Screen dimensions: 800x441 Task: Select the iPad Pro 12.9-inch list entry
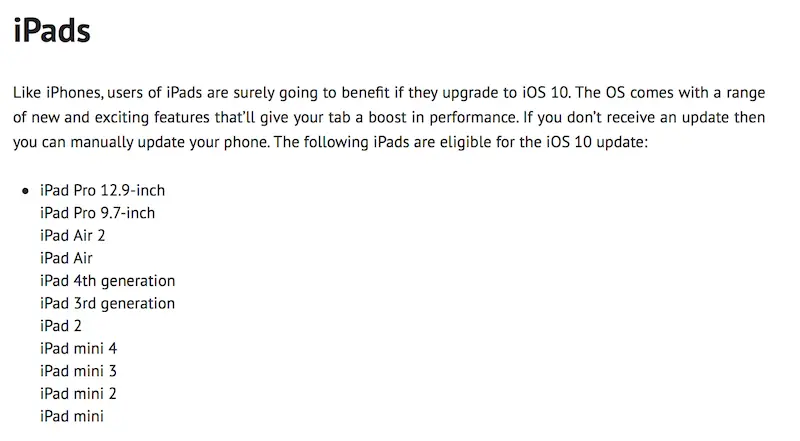coord(103,190)
